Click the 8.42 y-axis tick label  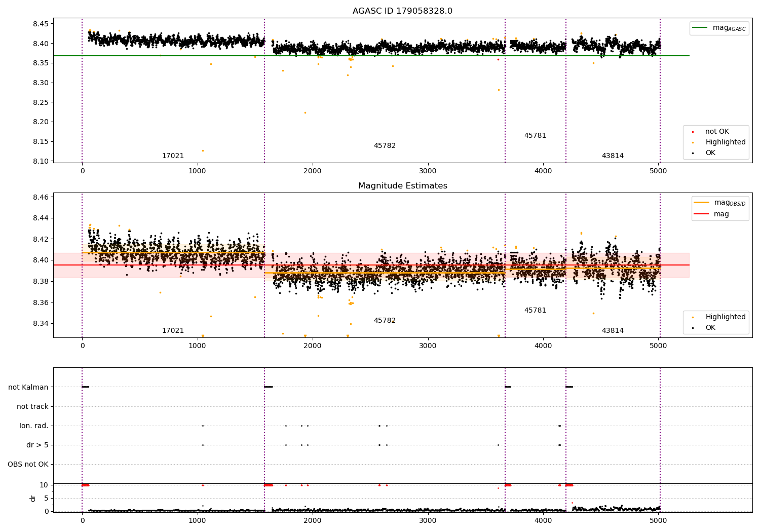point(41,239)
